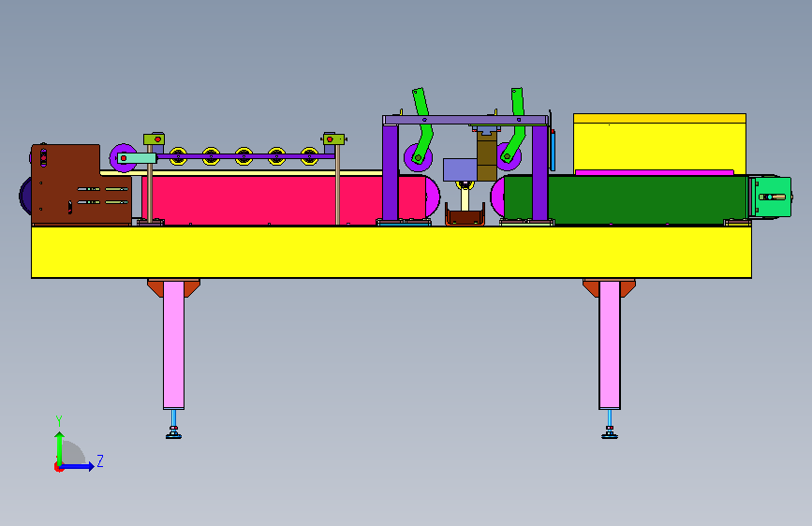This screenshot has width=812, height=526.
Task: Select the horizontal purple gantry top beam
Action: click(x=465, y=120)
